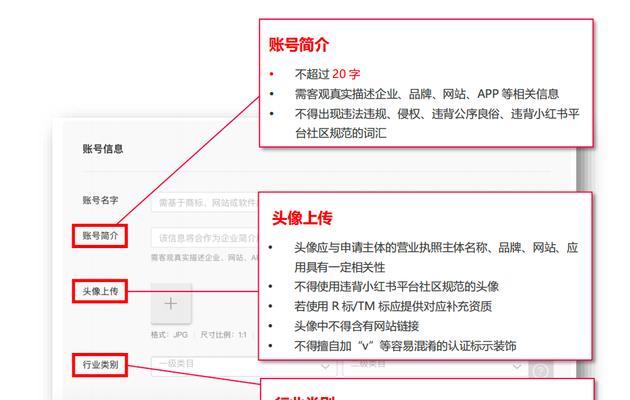The width and height of the screenshot is (630, 400).
Task: Open the 二级类目 dropdown
Action: coord(434,368)
